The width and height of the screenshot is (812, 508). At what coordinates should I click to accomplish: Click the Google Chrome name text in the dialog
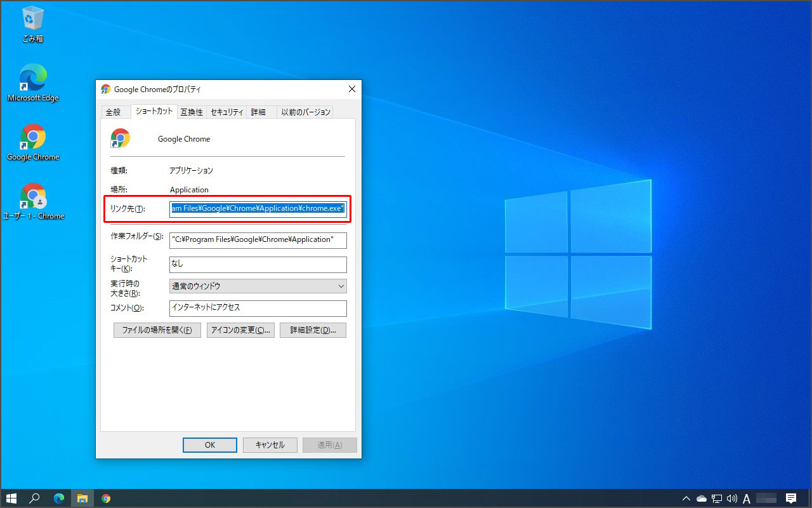coord(184,139)
